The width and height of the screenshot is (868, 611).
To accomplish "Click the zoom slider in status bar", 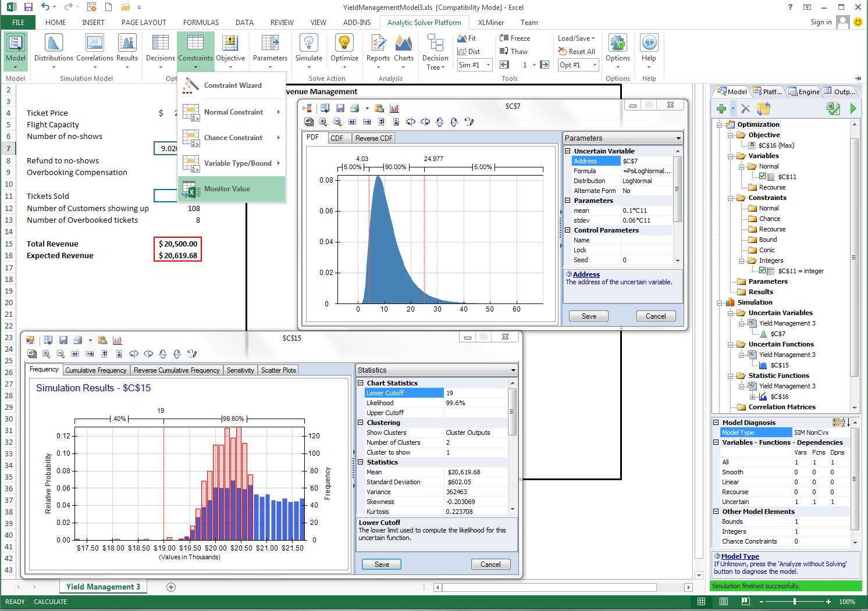I will pyautogui.click(x=795, y=602).
